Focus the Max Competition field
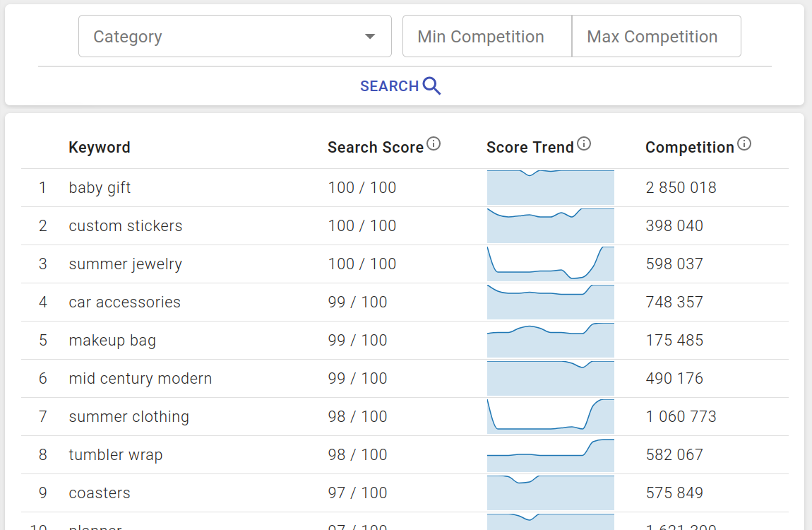 pos(656,36)
